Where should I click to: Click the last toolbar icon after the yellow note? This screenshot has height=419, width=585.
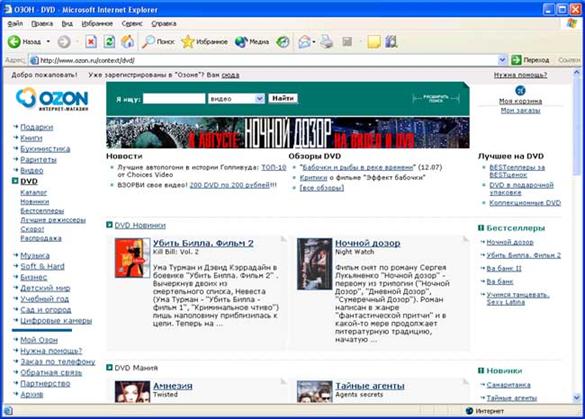(391, 41)
